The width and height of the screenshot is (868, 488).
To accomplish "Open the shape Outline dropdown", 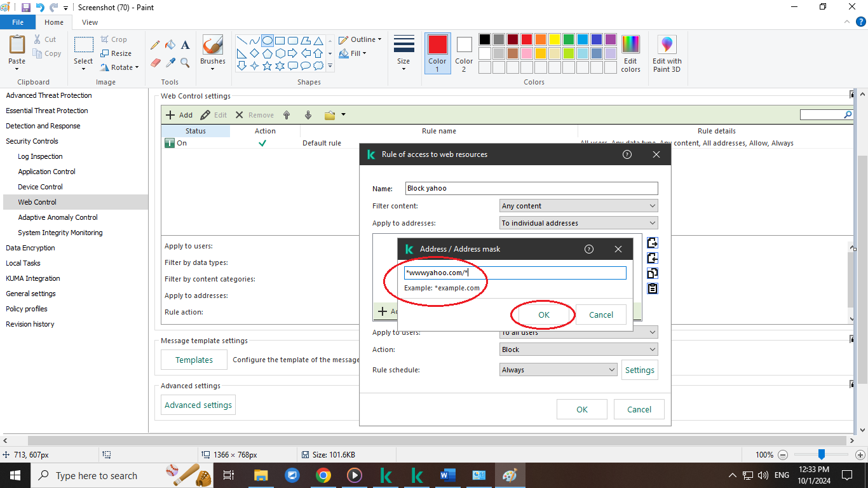I will pos(360,39).
